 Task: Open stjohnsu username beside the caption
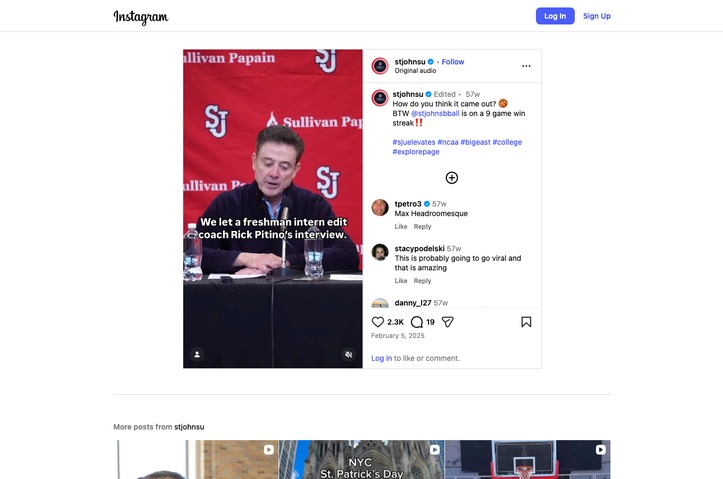click(408, 94)
